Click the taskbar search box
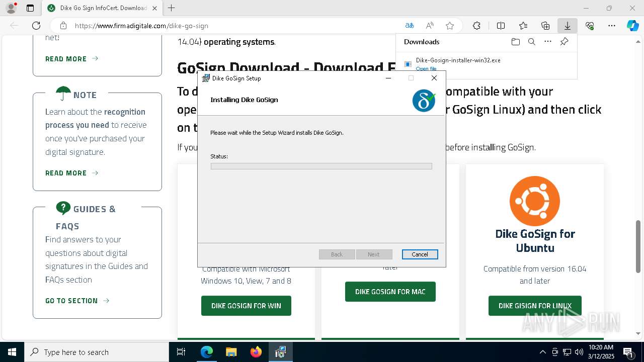Image resolution: width=644 pixels, height=362 pixels. (97, 352)
